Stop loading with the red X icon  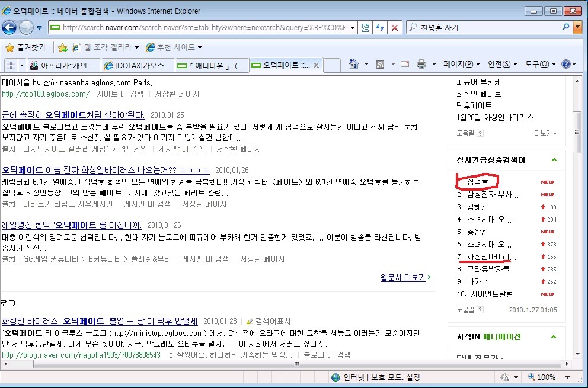pyautogui.click(x=395, y=28)
